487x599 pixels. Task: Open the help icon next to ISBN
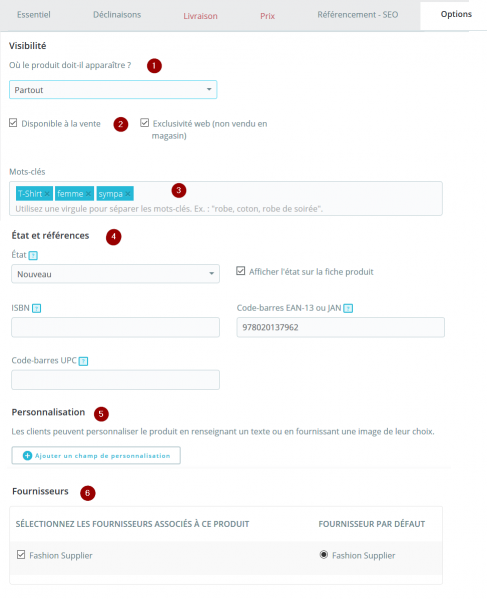[36, 308]
